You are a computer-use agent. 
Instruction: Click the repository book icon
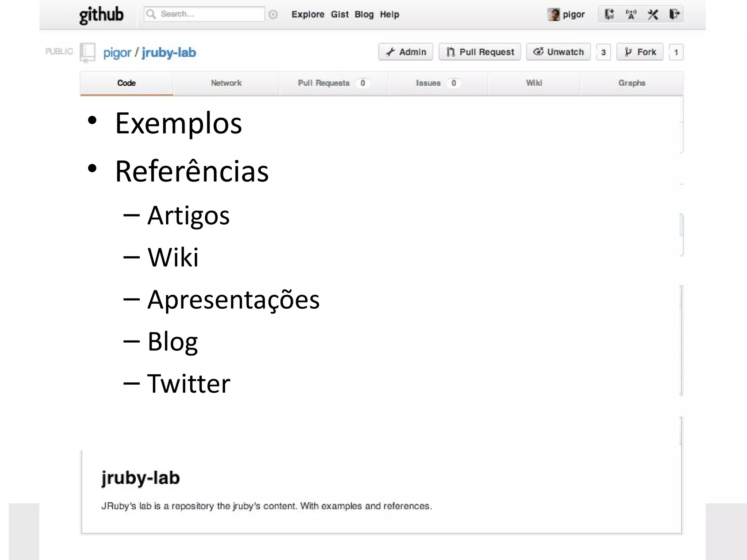88,53
